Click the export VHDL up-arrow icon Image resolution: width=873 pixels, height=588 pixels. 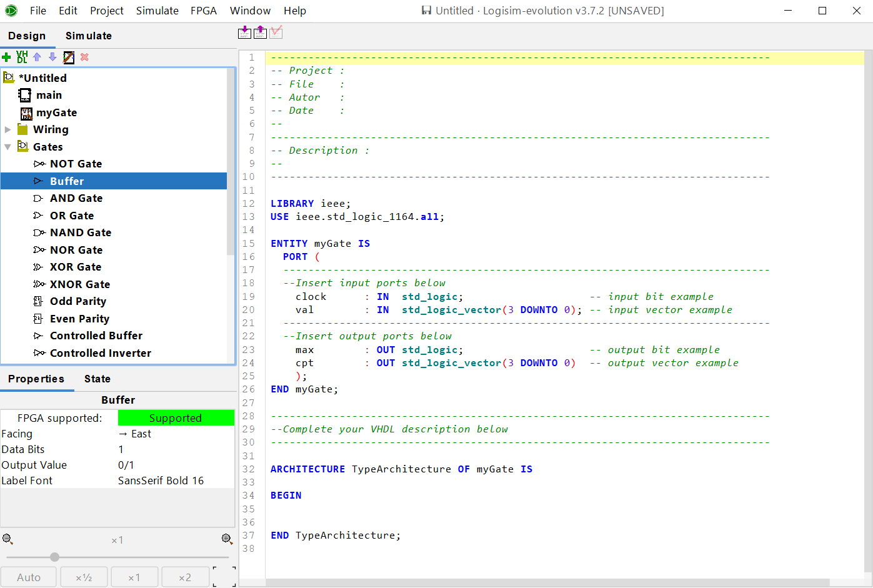point(260,32)
